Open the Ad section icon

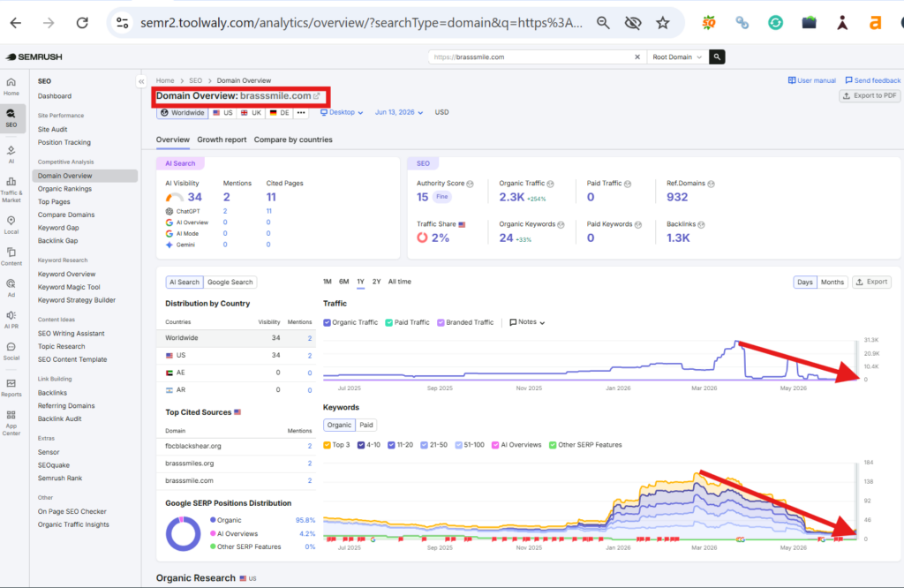point(11,288)
